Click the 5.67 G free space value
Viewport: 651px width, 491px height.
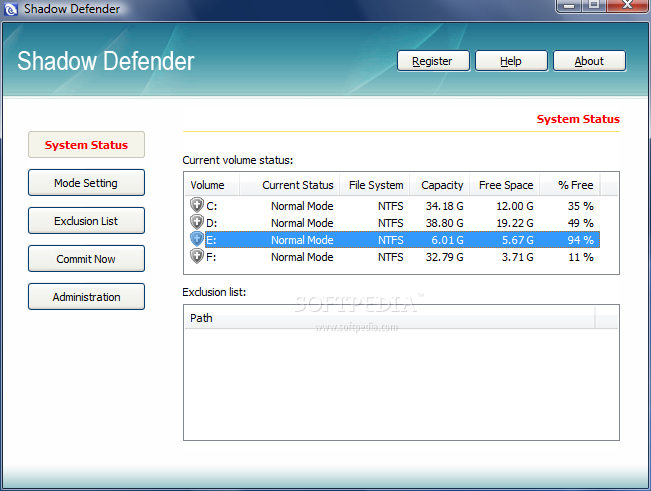click(x=518, y=240)
